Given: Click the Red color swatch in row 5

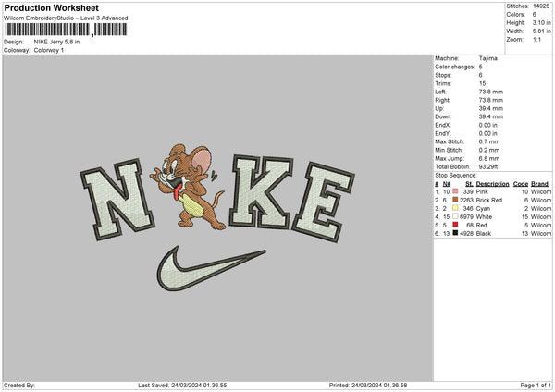Looking at the screenshot, I should point(455,225).
